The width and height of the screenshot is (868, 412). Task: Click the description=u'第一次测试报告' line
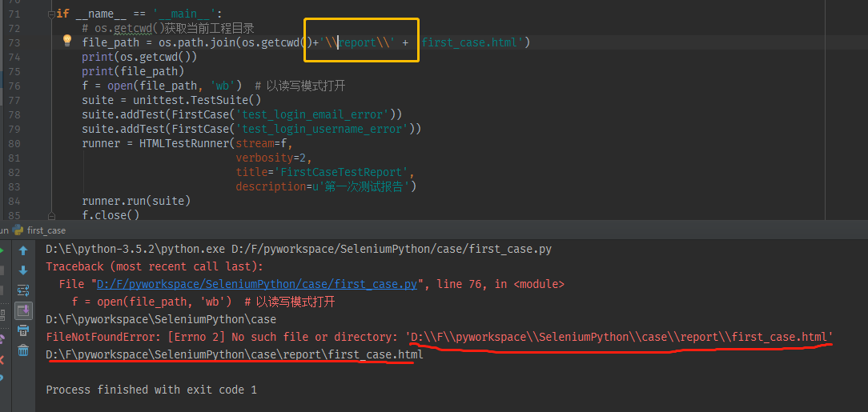pos(326,186)
